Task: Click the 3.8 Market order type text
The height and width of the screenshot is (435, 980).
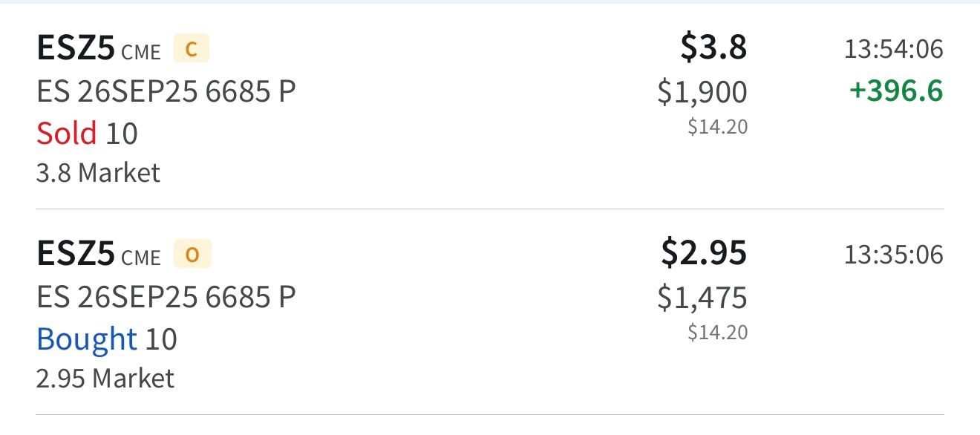Action: point(98,173)
